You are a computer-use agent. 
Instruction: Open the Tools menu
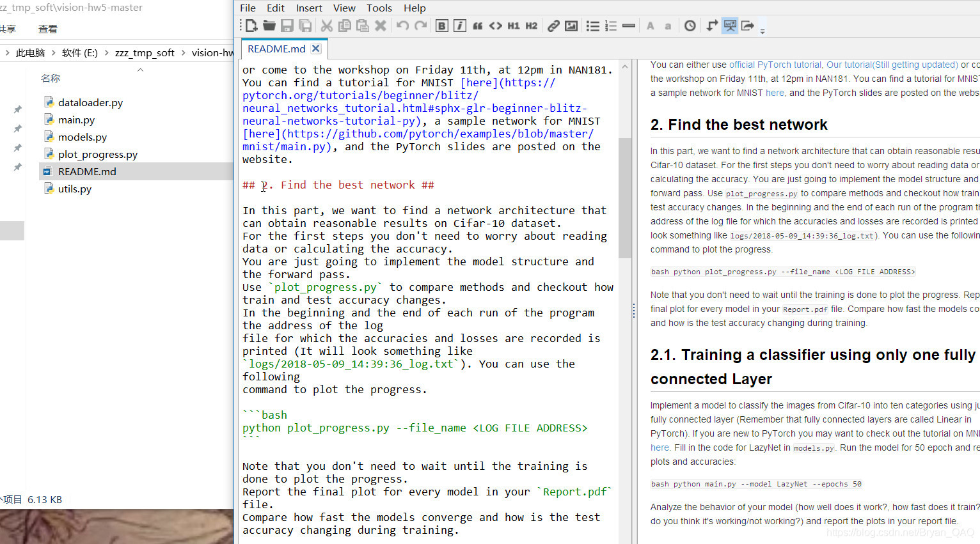379,8
